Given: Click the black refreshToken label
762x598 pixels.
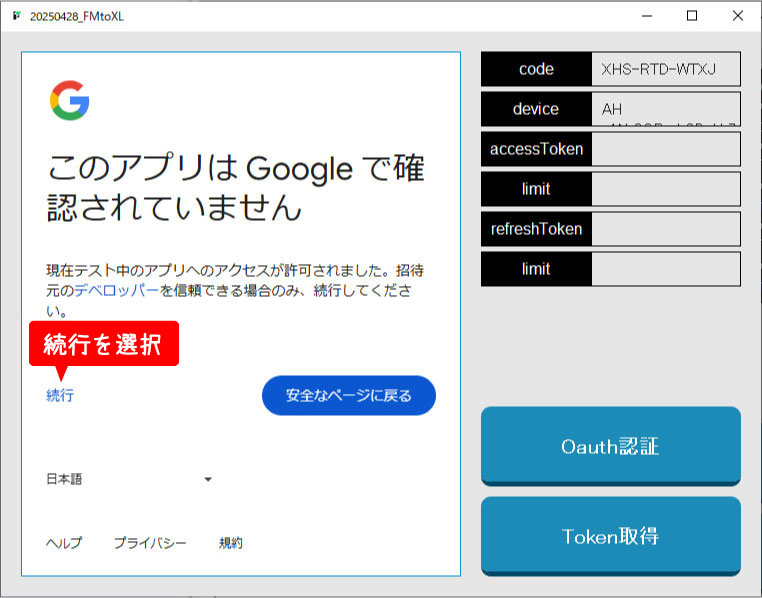Looking at the screenshot, I should (x=537, y=229).
